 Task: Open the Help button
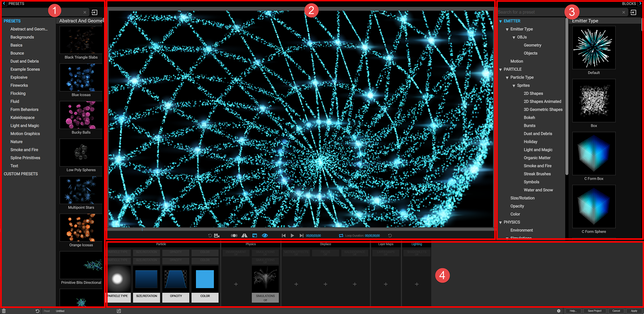tap(573, 311)
